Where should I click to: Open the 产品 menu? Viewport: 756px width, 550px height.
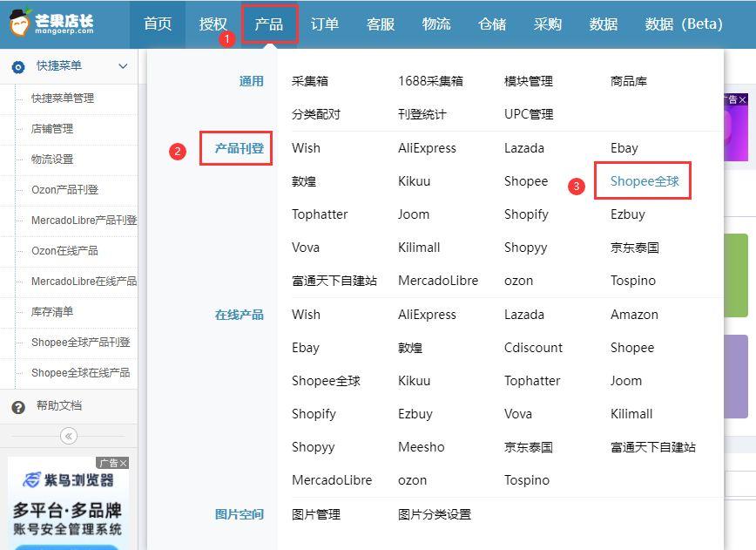tap(269, 24)
